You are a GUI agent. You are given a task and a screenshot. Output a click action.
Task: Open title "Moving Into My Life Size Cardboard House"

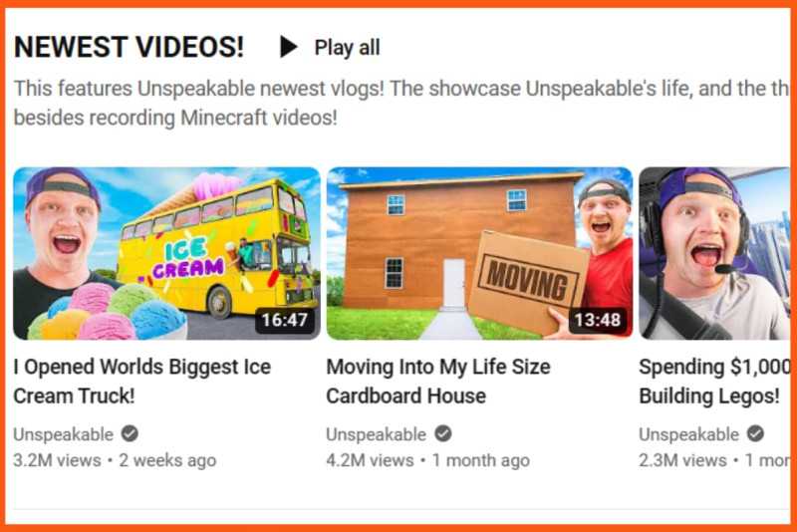(x=438, y=382)
